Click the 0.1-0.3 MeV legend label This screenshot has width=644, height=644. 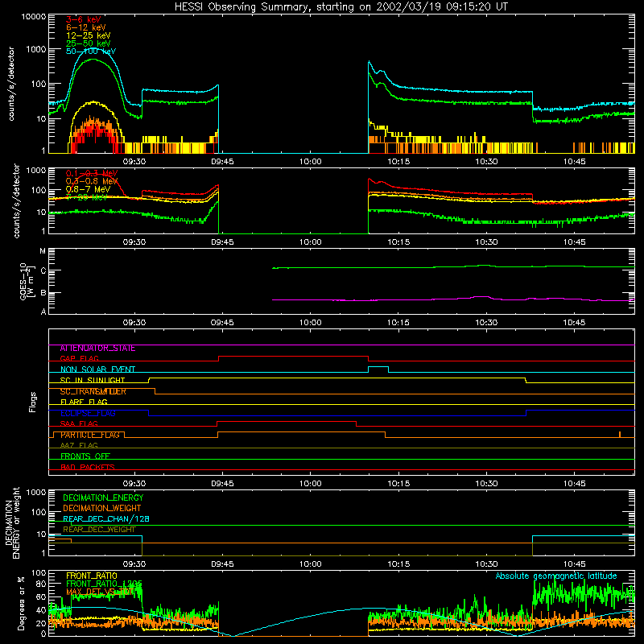(x=92, y=173)
